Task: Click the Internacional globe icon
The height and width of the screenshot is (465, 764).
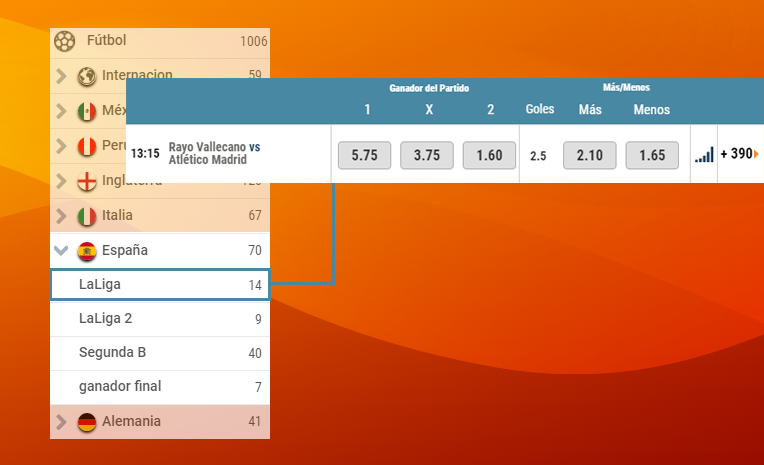Action: coord(87,76)
